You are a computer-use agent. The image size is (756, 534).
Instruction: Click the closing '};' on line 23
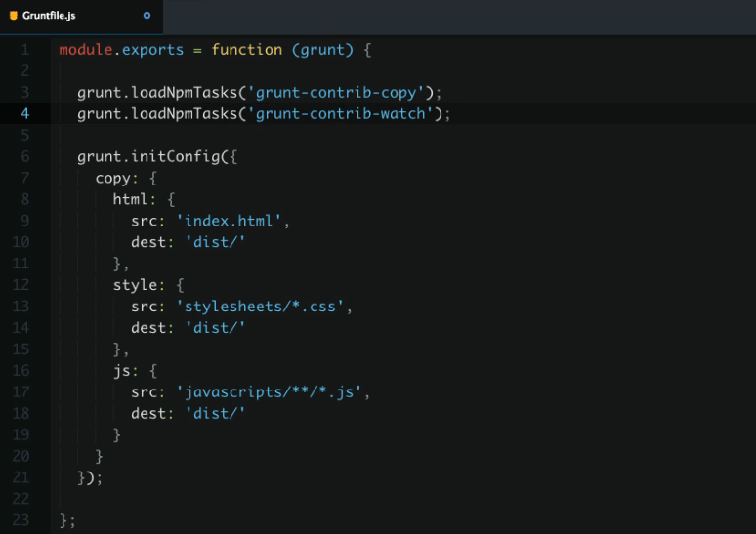point(67,520)
